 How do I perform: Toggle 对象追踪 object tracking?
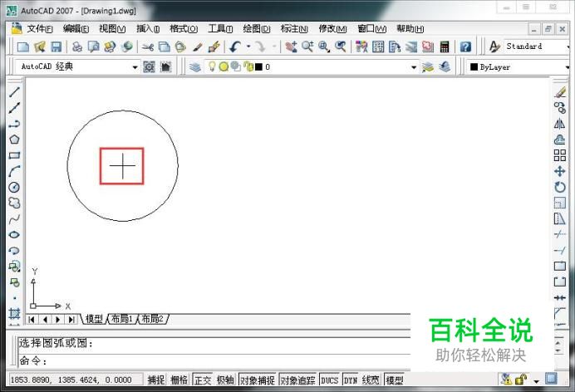click(x=297, y=380)
